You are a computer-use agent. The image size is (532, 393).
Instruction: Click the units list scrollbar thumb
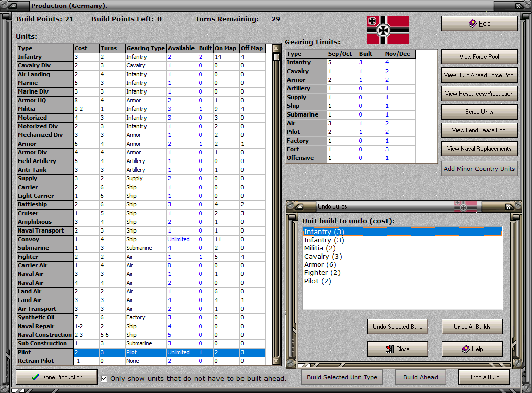pos(277,56)
